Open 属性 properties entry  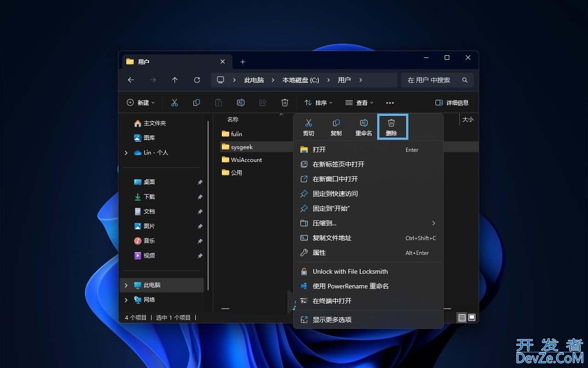pyautogui.click(x=368, y=253)
